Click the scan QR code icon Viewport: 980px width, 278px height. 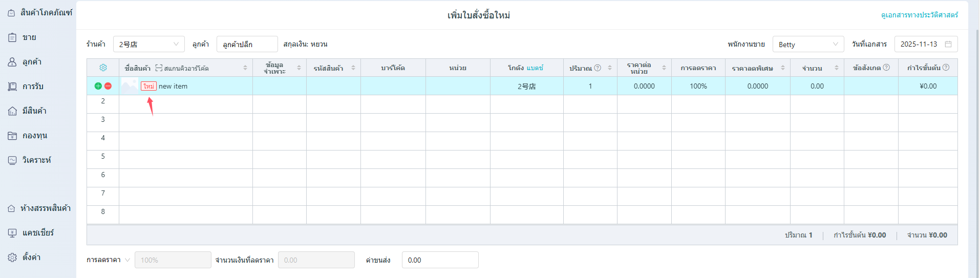click(159, 68)
